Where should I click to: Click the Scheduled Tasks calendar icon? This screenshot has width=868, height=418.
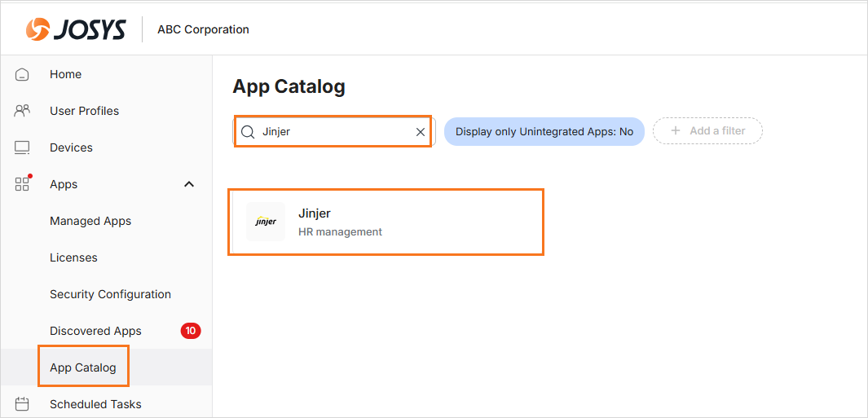[x=22, y=404]
